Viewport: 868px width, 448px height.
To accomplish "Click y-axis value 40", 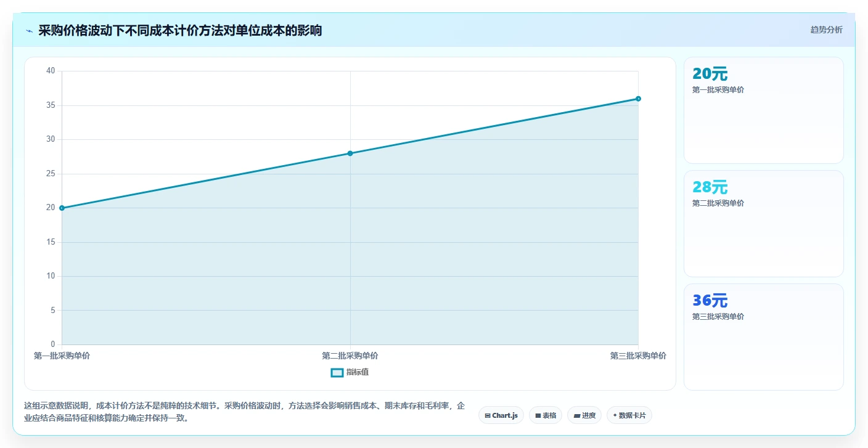I will [51, 71].
